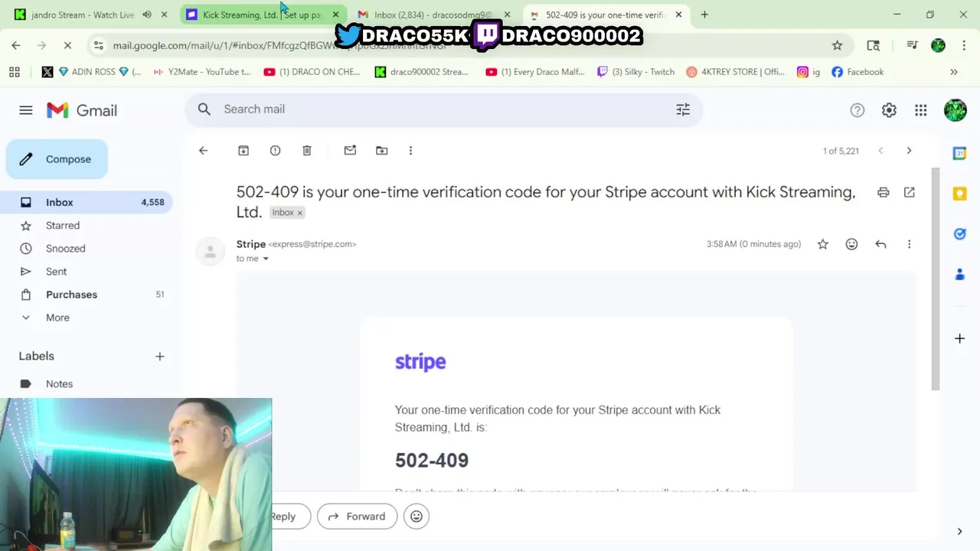Image resolution: width=980 pixels, height=551 pixels.
Task: Create a new label with plus
Action: coord(159,356)
